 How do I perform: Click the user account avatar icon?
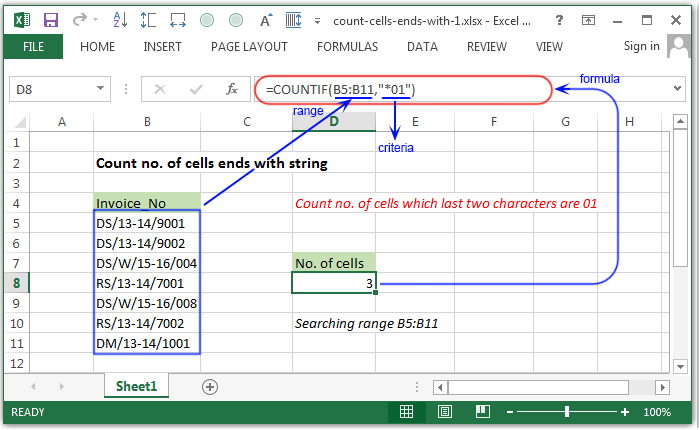tap(679, 46)
